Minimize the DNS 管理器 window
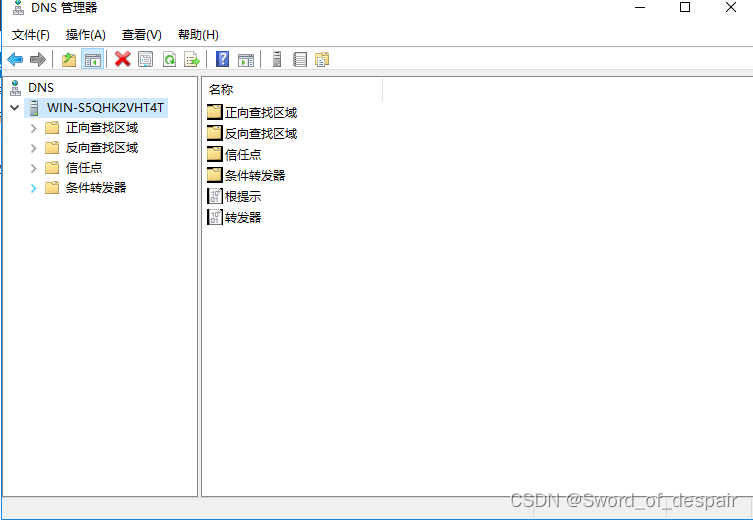 click(640, 7)
